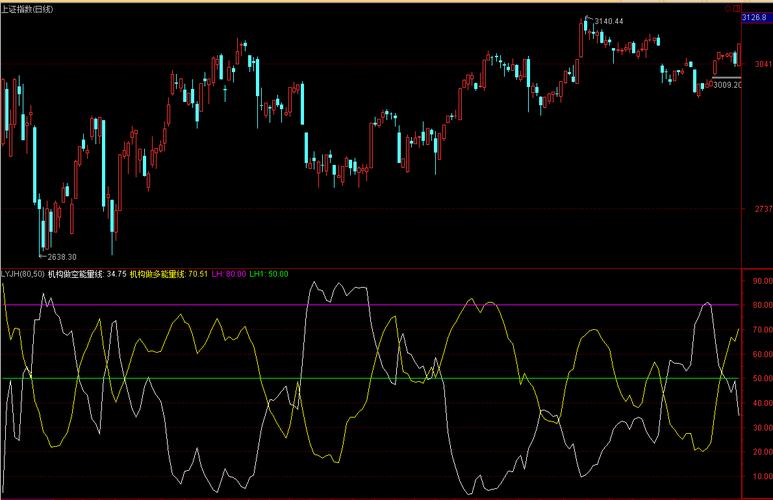Image resolution: width=773 pixels, height=500 pixels.
Task: Click the yellow '机构做多能量线: 70.51' legend entry
Action: [x=169, y=274]
